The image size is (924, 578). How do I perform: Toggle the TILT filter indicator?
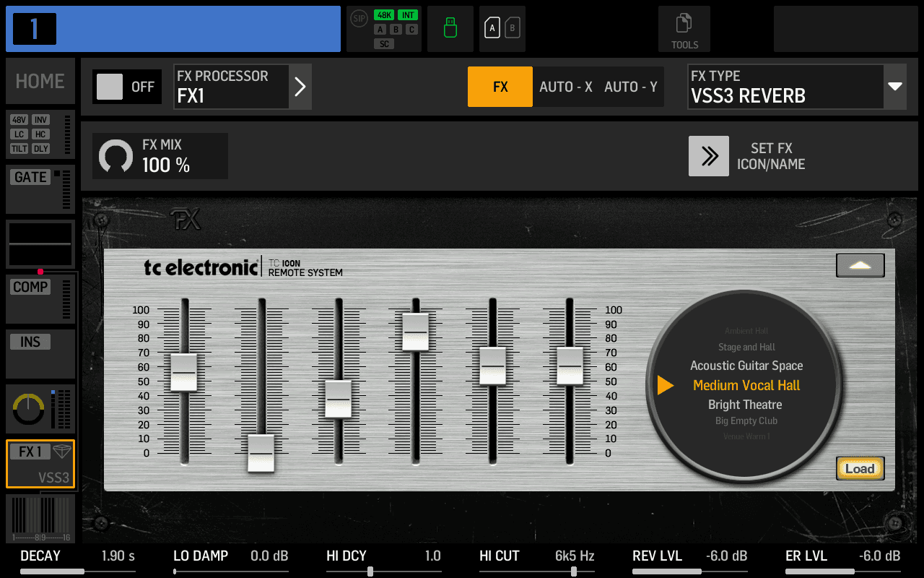(19, 149)
